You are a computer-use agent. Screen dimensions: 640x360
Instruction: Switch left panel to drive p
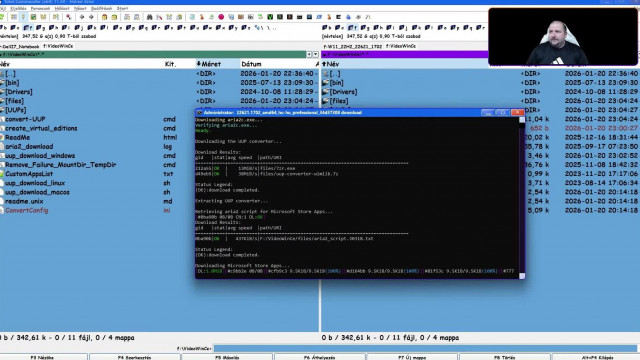130,28
